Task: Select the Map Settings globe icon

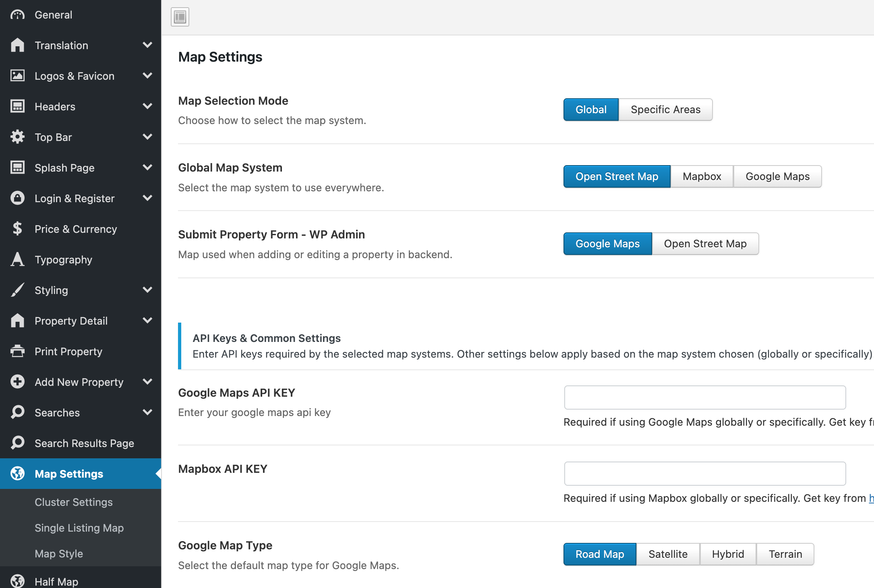Action: coord(17,474)
